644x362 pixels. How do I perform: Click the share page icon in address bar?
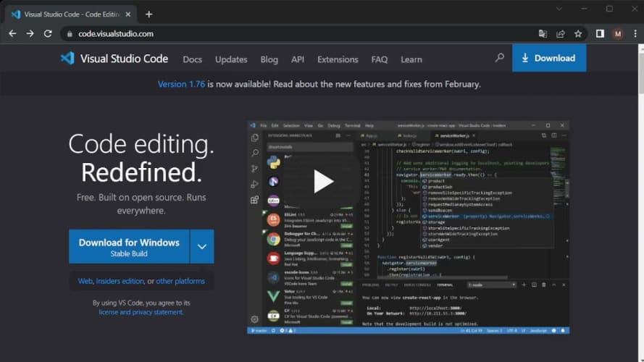pyautogui.click(x=560, y=33)
